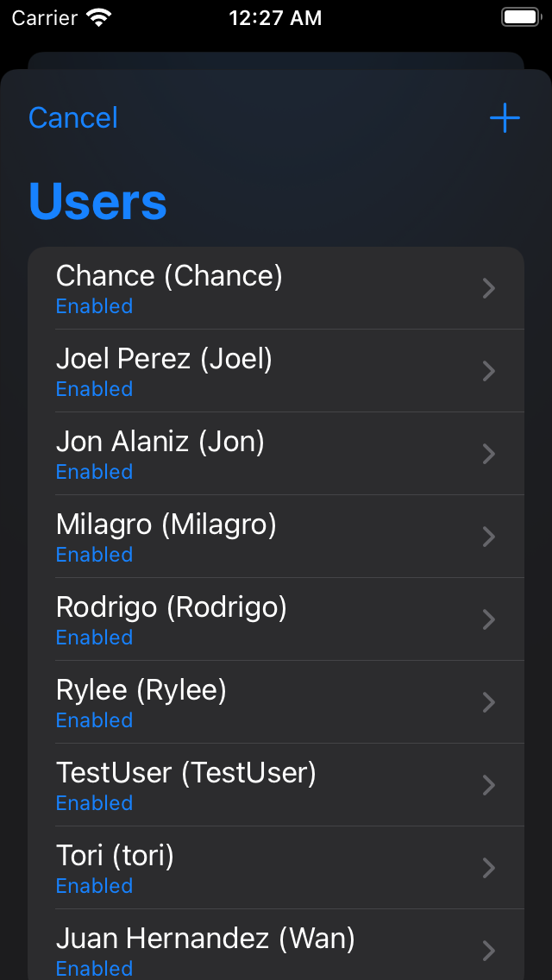Open Jon Alaniz's detail disclosure arrow
Viewport: 552px width, 980px height.
[489, 454]
